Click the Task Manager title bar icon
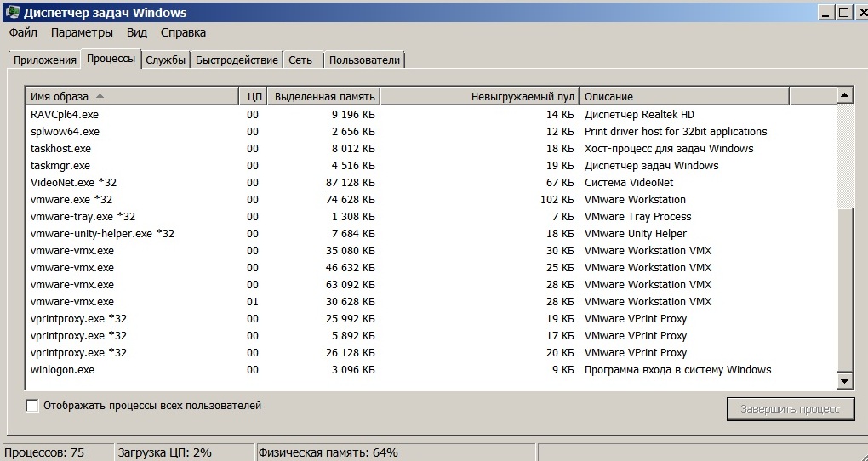The image size is (868, 461). click(12, 13)
